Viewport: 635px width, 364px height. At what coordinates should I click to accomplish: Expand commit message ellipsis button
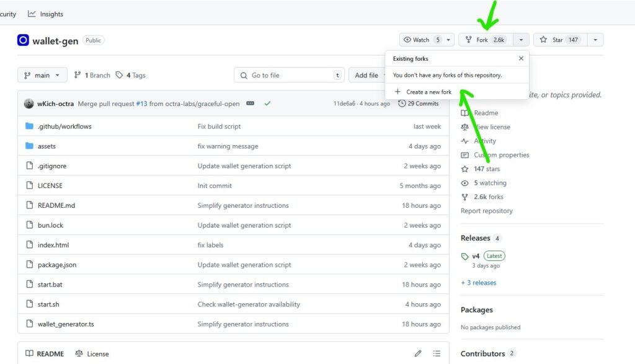click(251, 104)
